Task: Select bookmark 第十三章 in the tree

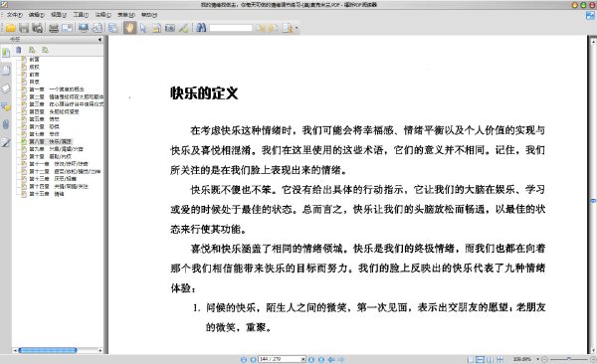Action: pyautogui.click(x=53, y=179)
